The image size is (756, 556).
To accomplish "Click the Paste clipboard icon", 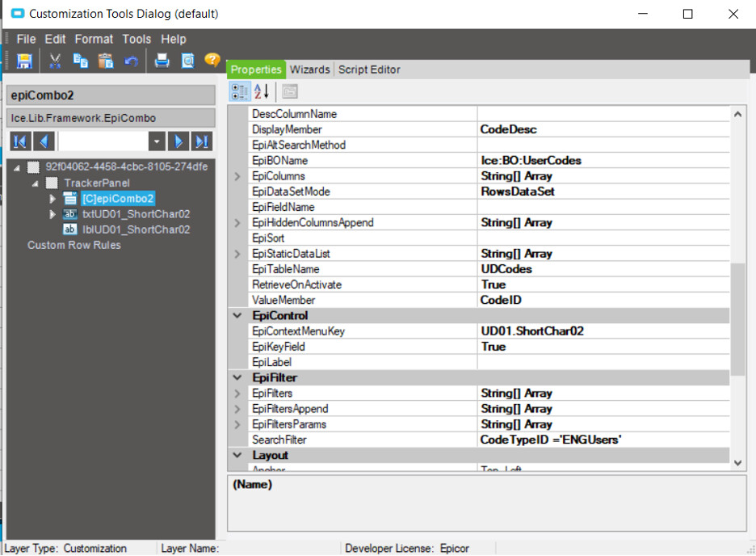I will [106, 61].
